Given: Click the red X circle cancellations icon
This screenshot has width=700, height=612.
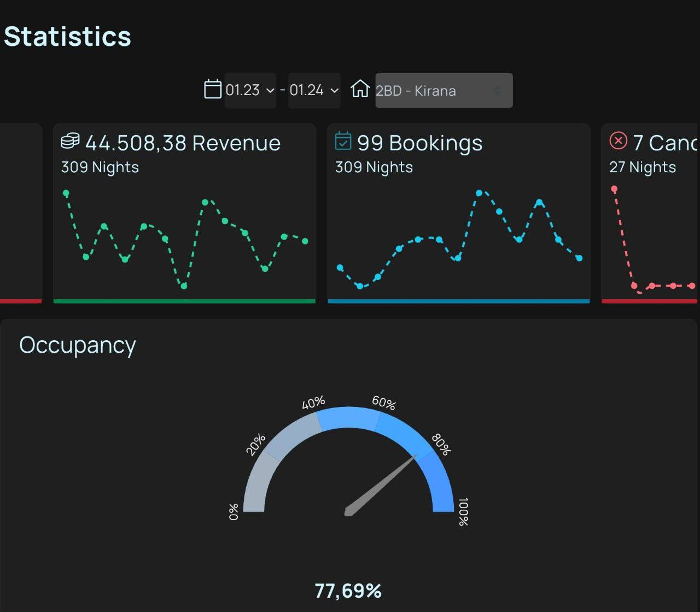Looking at the screenshot, I should [x=618, y=141].
